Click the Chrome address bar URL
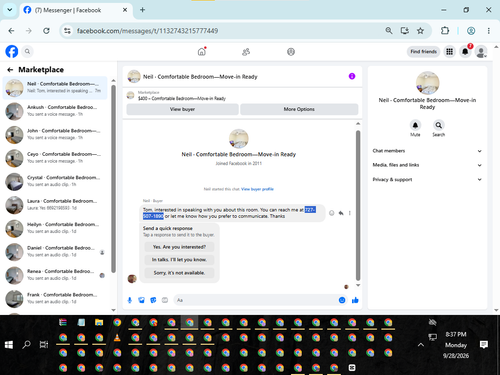500x375 pixels. click(x=147, y=31)
